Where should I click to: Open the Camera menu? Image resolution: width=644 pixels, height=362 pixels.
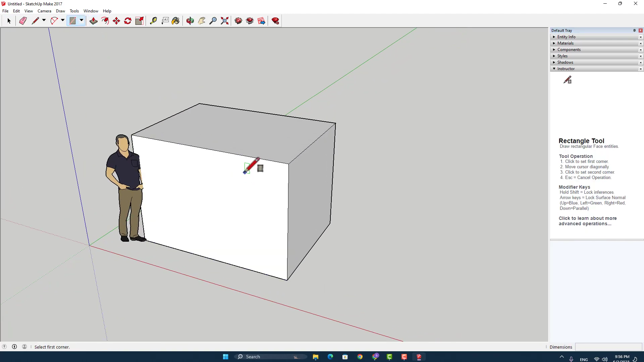tap(44, 11)
